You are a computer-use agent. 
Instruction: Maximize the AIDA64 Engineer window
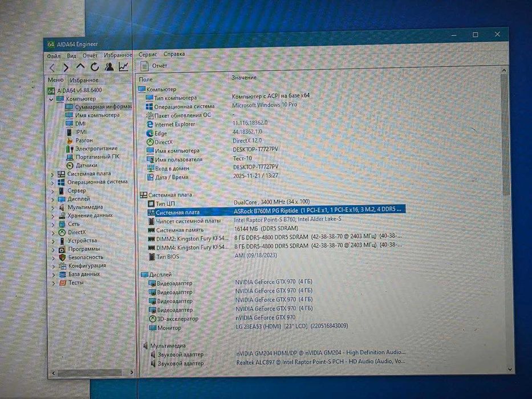click(x=476, y=35)
